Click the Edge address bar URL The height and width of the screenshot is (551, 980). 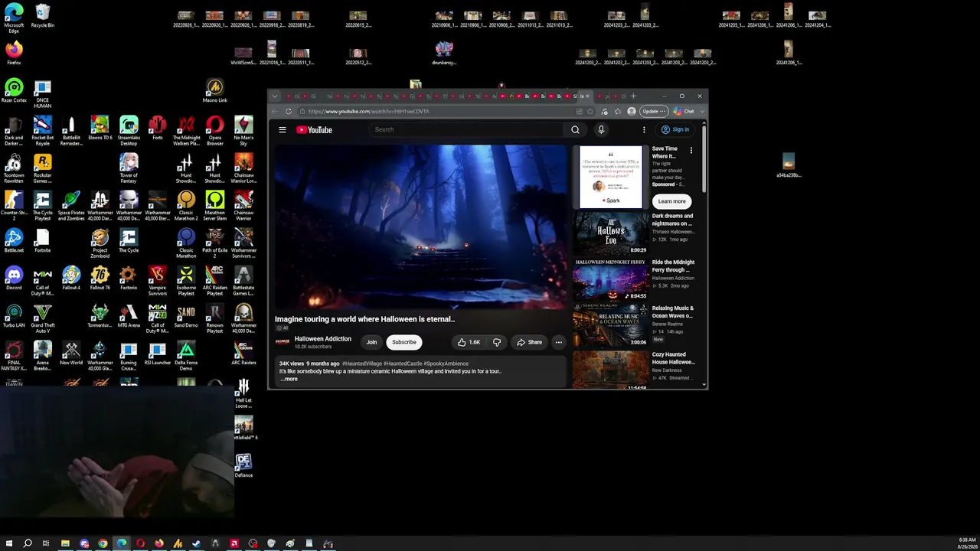369,112
